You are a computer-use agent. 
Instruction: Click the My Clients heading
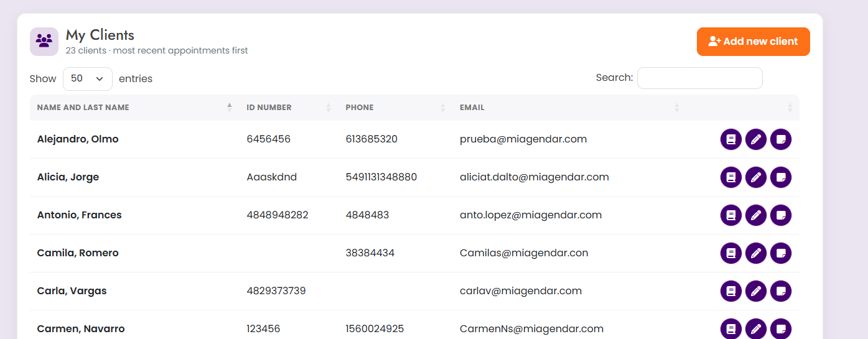100,35
